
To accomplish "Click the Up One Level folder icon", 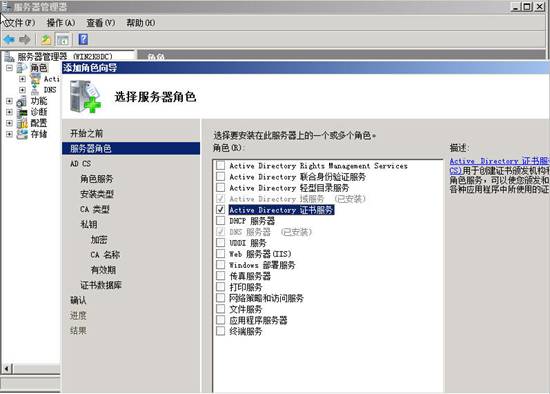I will [x=46, y=40].
